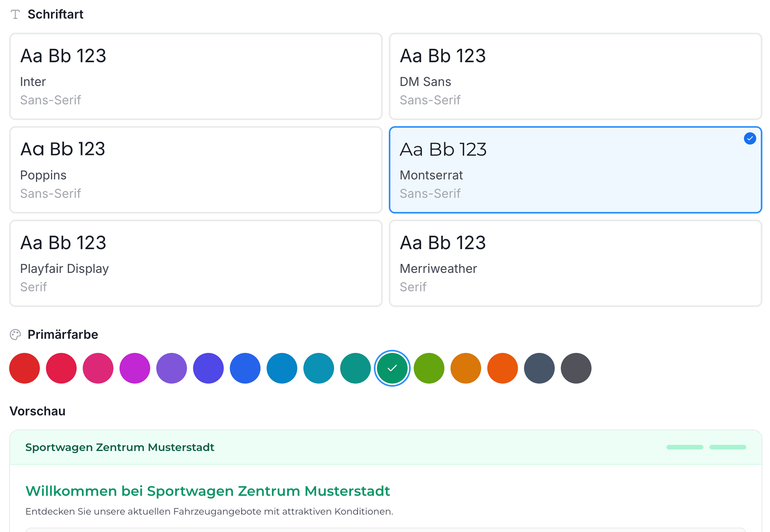Choose the amber orange color swatch

coord(466,368)
